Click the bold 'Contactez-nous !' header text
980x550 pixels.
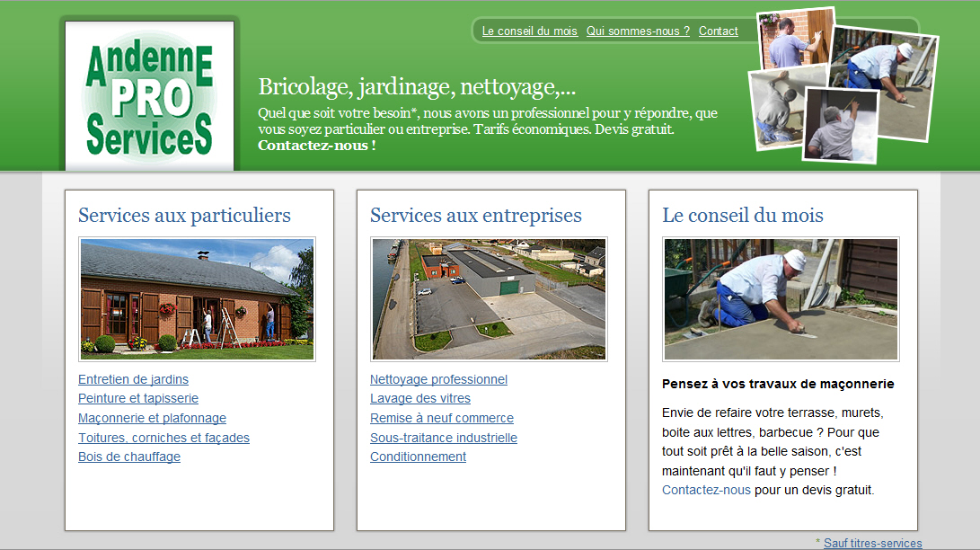(317, 146)
